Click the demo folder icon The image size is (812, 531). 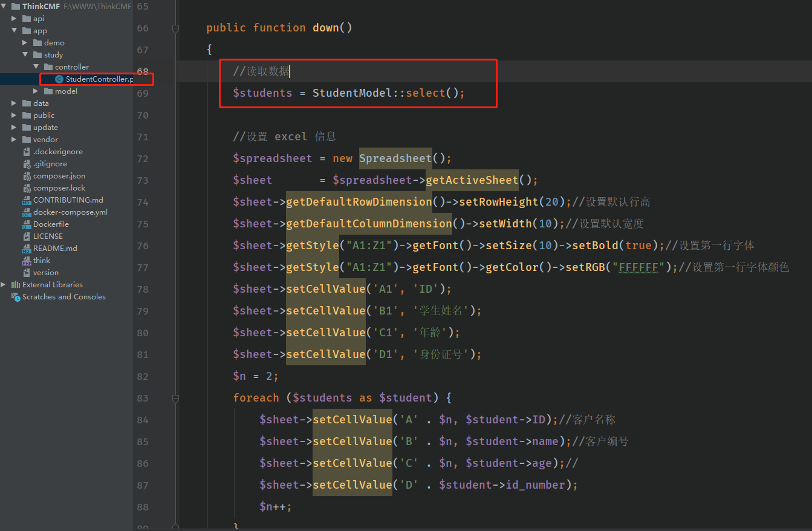point(37,43)
